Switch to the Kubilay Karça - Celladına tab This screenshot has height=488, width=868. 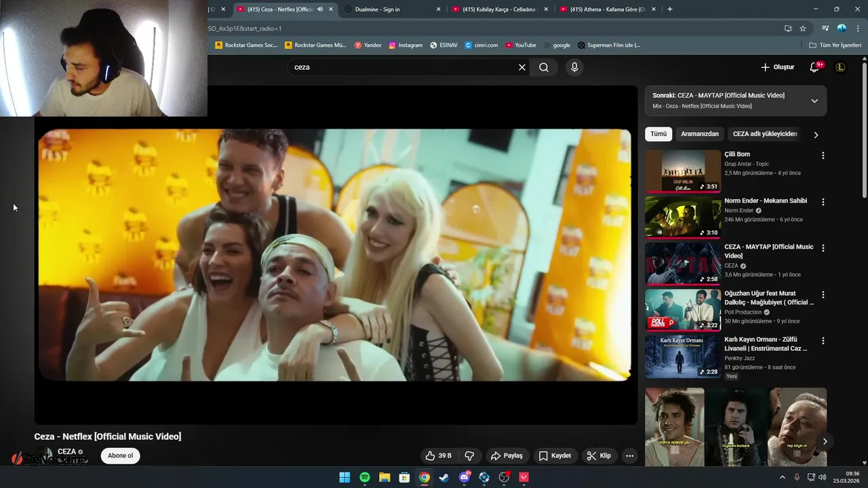[x=499, y=9]
